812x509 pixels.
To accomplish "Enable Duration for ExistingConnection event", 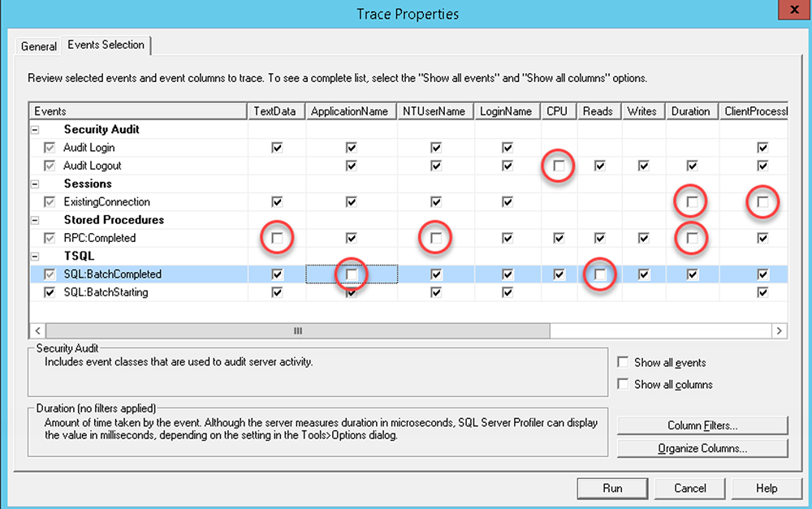I will (690, 201).
